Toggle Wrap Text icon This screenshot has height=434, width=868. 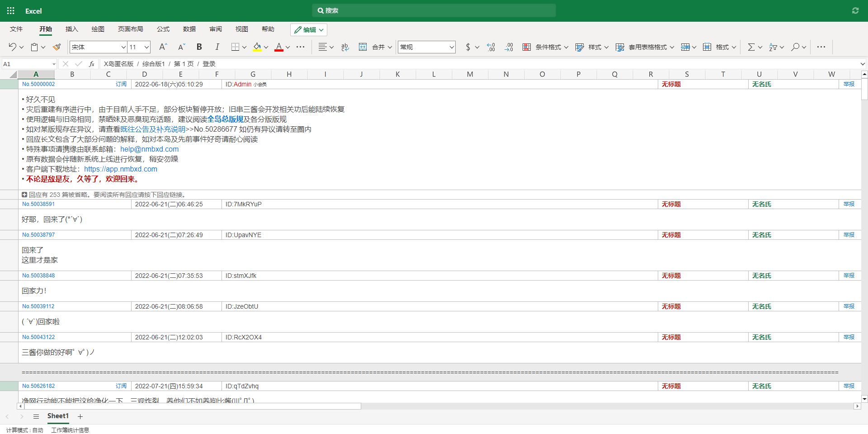[x=345, y=47]
